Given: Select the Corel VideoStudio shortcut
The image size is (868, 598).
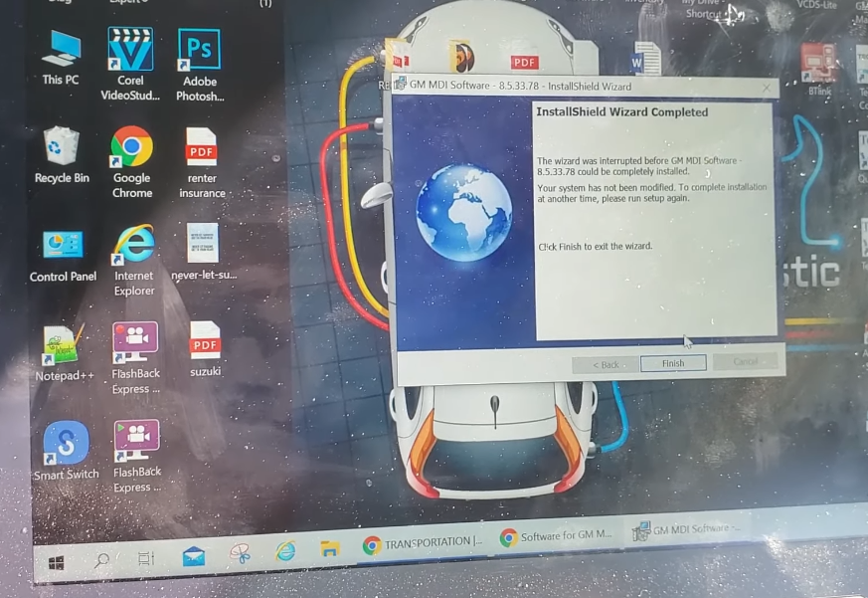Looking at the screenshot, I should 130,65.
